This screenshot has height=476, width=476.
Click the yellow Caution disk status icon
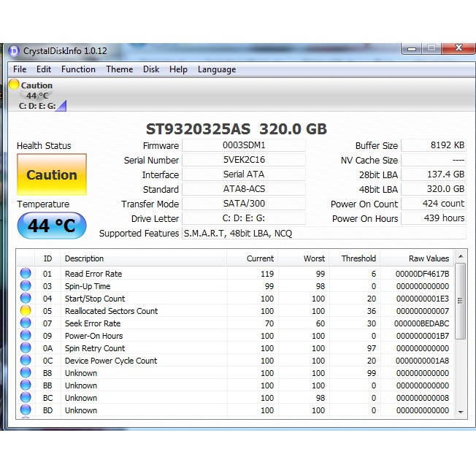point(14,85)
